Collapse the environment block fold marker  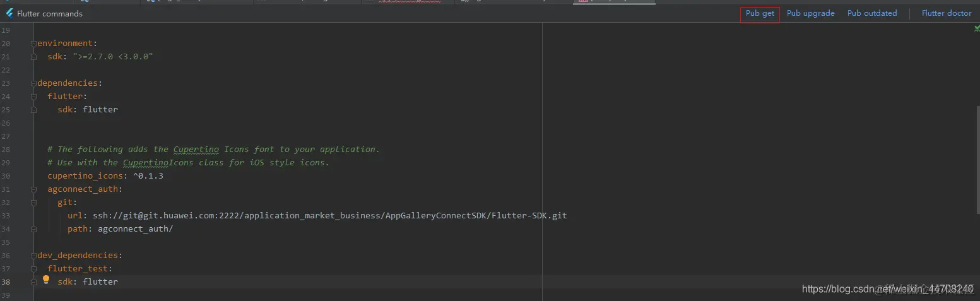pos(34,44)
